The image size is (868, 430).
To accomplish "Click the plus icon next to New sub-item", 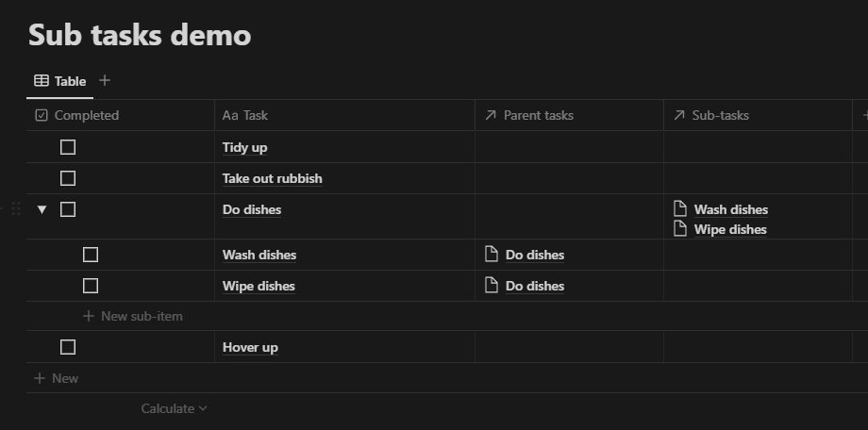I will pos(89,316).
